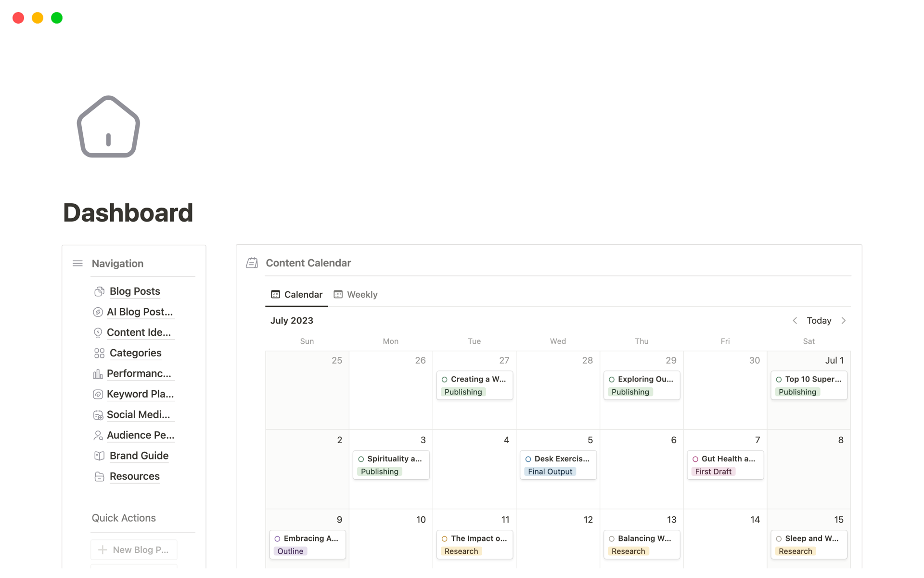Switch to the Weekly view tab

point(356,294)
